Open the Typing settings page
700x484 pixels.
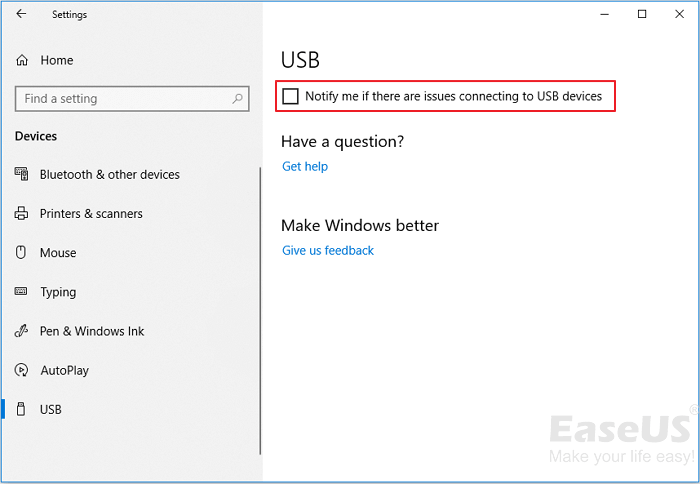click(58, 292)
